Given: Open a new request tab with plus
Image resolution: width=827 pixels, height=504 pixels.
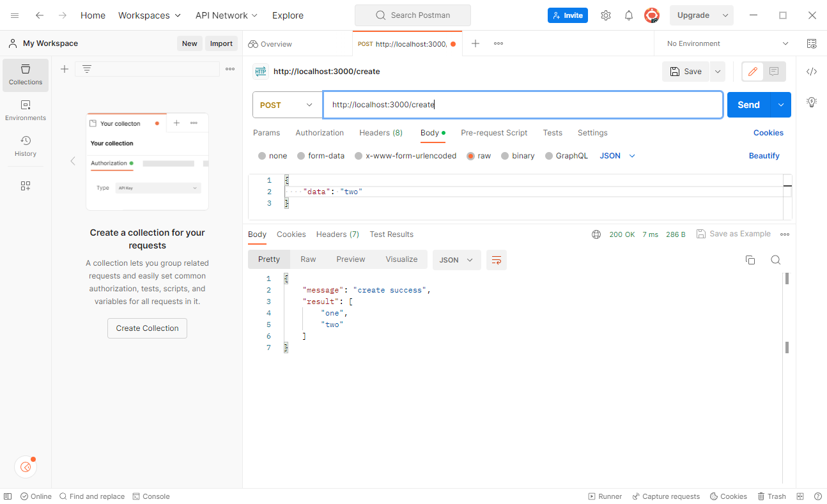Looking at the screenshot, I should pos(475,43).
